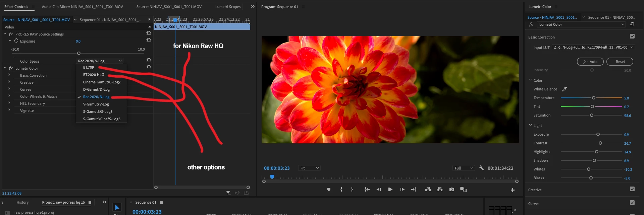Reset the Color Space parameter
Viewport: 644px width, 215px height.
[148, 60]
